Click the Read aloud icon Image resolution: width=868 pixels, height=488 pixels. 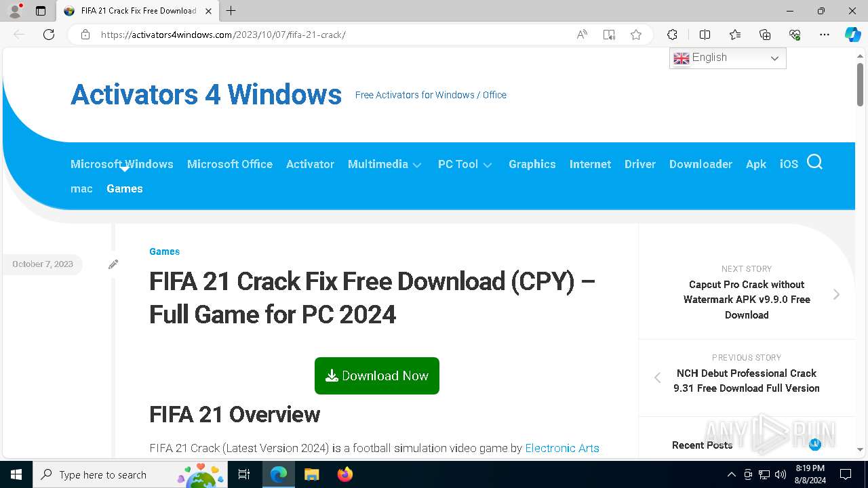click(x=582, y=35)
